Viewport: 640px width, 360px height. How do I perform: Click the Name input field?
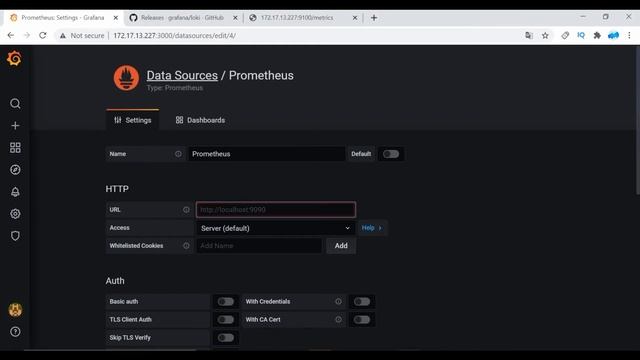tap(267, 154)
